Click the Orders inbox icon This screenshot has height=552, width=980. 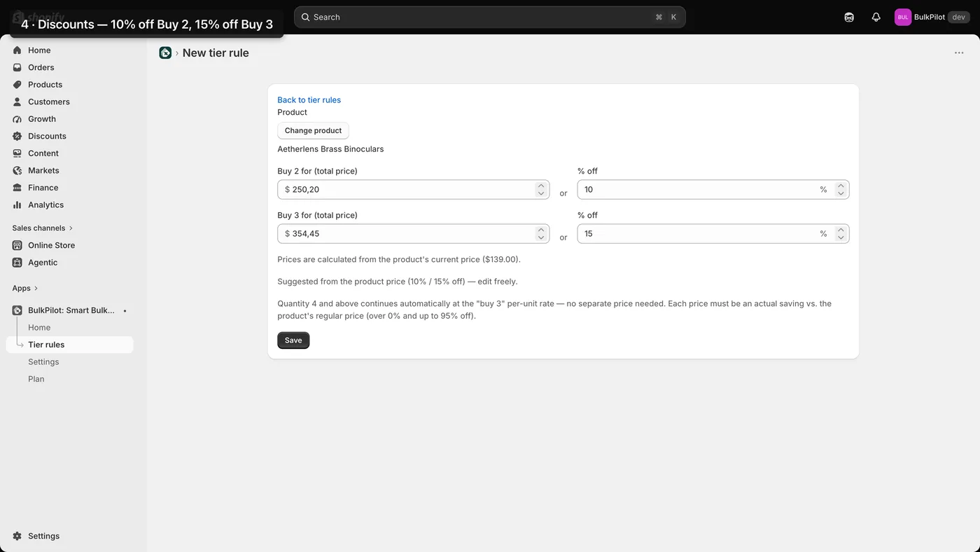pos(17,67)
